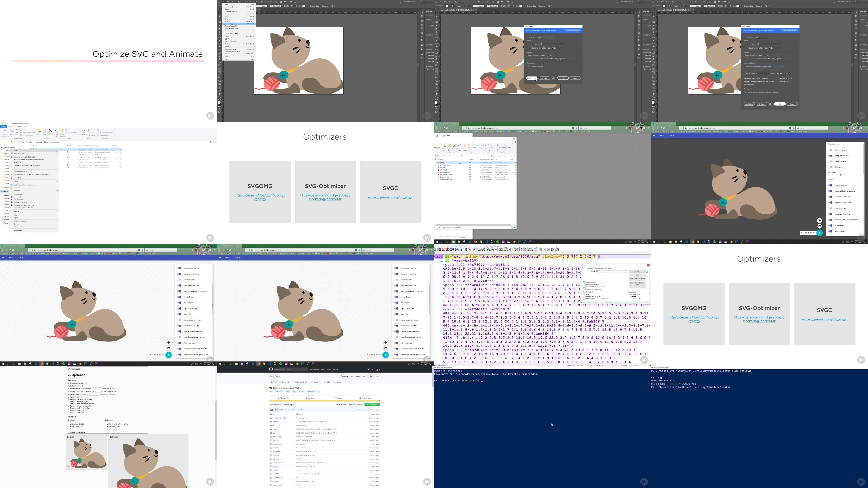Open the Symbols panel icon beside the expanded SVG Options dialog
The image size is (868, 488).
click(856, 28)
